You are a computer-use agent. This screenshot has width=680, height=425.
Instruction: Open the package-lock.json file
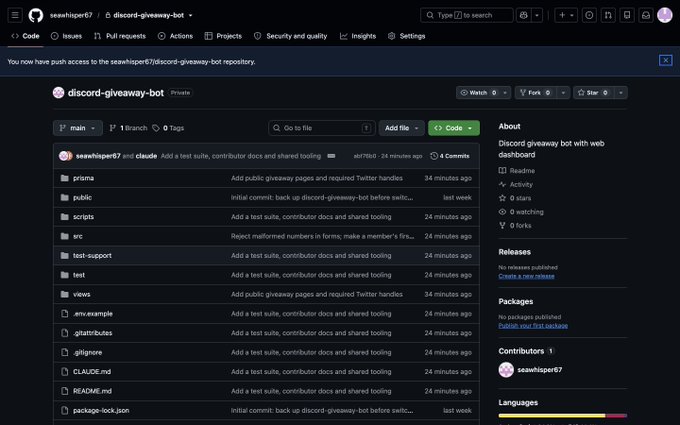point(101,410)
